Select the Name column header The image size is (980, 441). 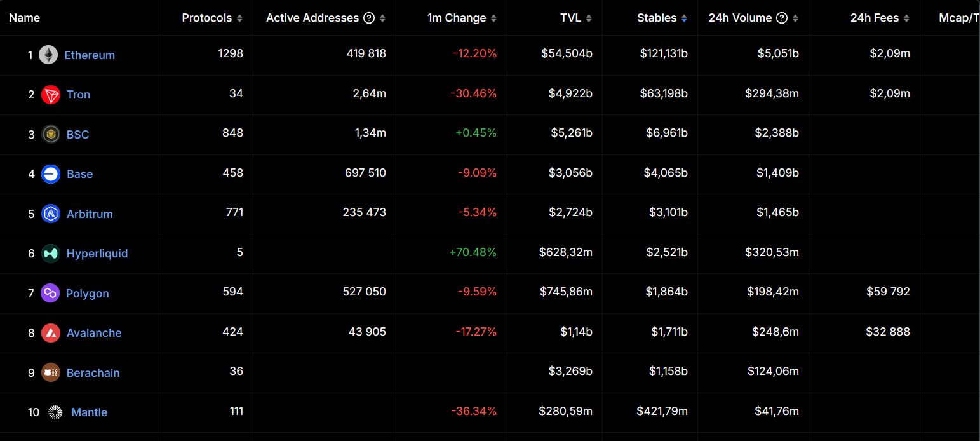[x=24, y=18]
